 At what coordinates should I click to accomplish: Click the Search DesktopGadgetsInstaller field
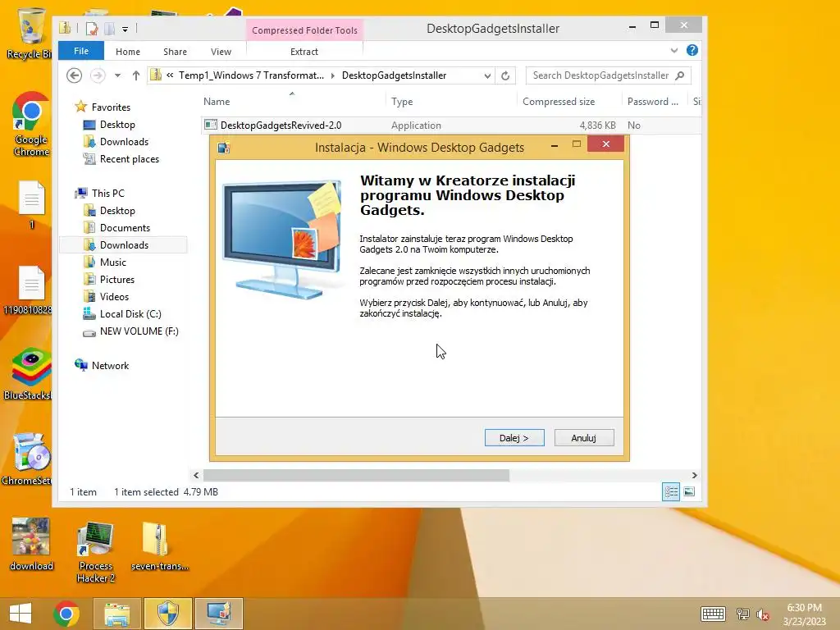pos(608,75)
